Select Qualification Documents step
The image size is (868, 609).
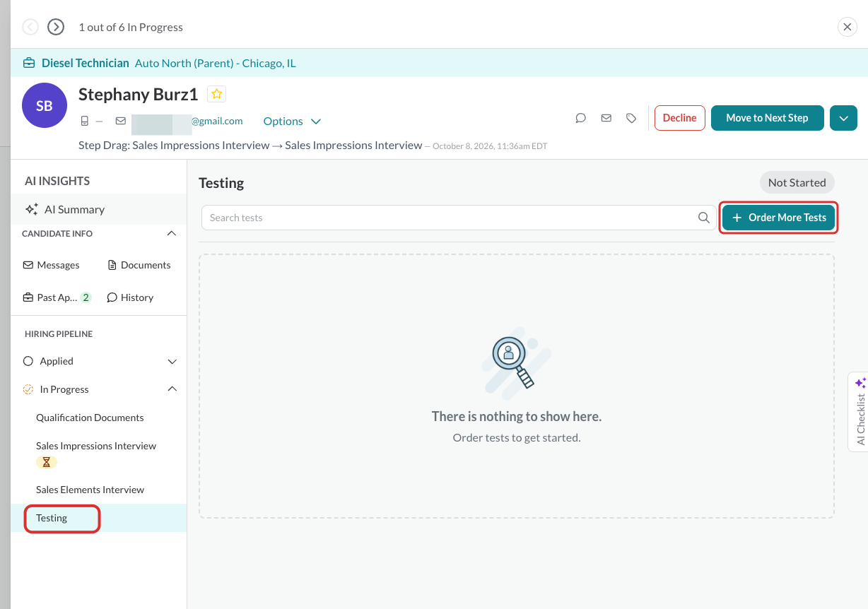point(90,418)
